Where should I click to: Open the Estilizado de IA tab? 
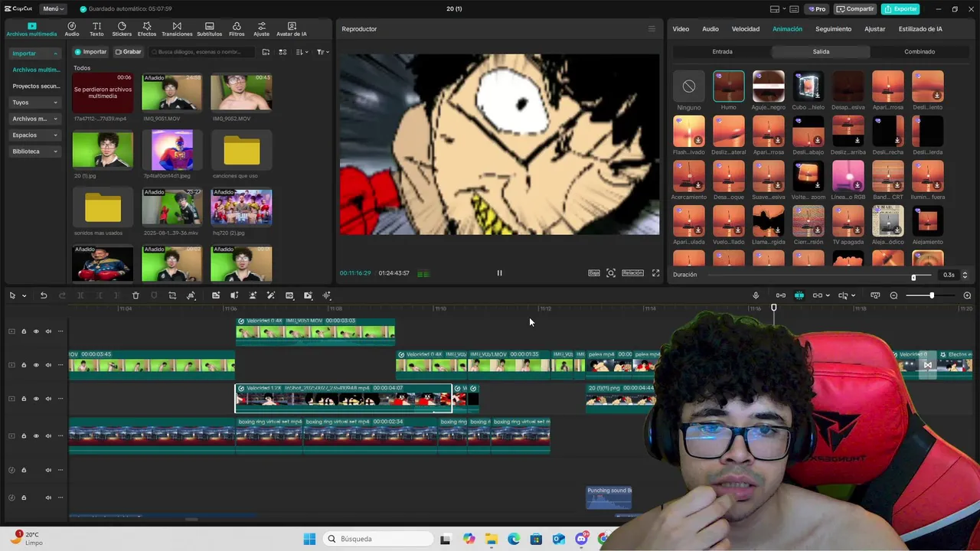[920, 29]
